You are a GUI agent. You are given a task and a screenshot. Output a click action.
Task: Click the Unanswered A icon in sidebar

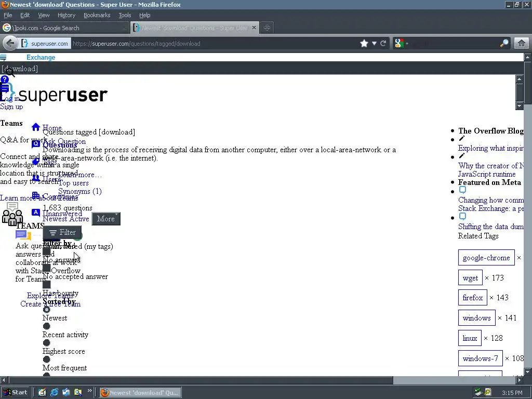tap(36, 212)
